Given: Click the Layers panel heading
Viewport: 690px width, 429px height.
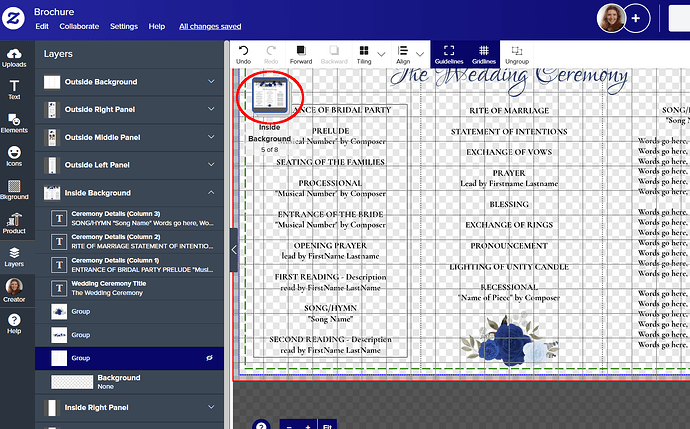Looking at the screenshot, I should (58, 54).
